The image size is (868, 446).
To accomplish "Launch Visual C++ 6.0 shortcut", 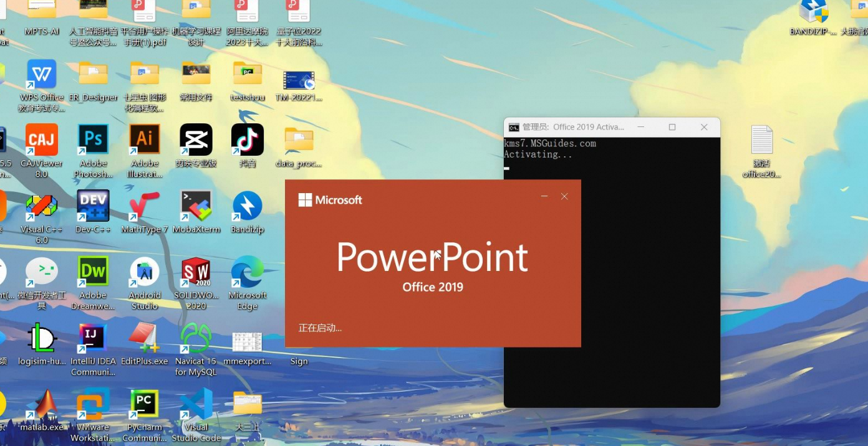I will click(x=42, y=206).
